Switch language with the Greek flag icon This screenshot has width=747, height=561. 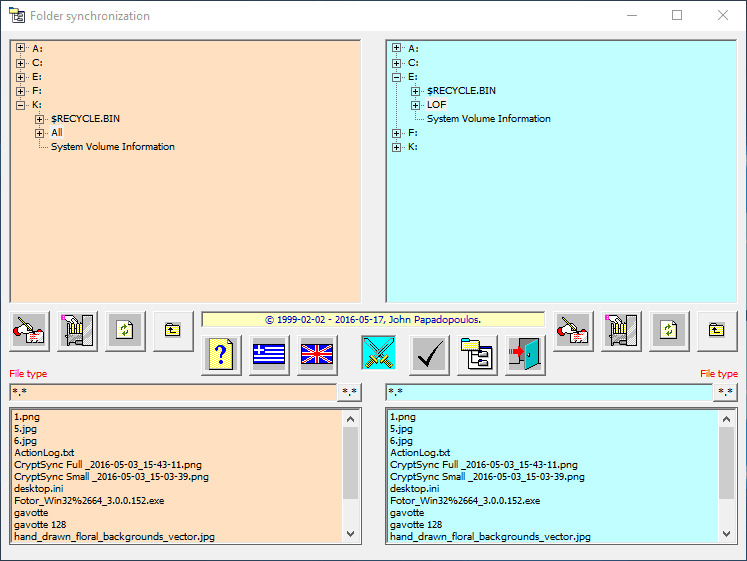click(x=269, y=355)
